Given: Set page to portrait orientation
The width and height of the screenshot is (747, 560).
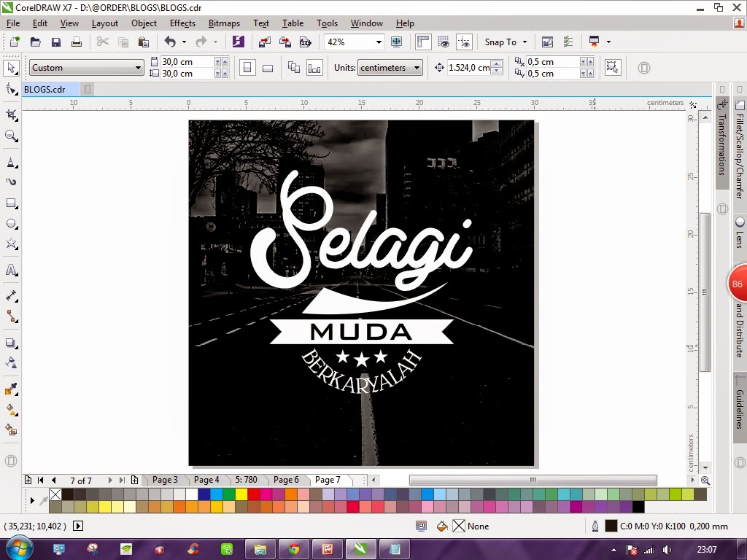Looking at the screenshot, I should (247, 68).
